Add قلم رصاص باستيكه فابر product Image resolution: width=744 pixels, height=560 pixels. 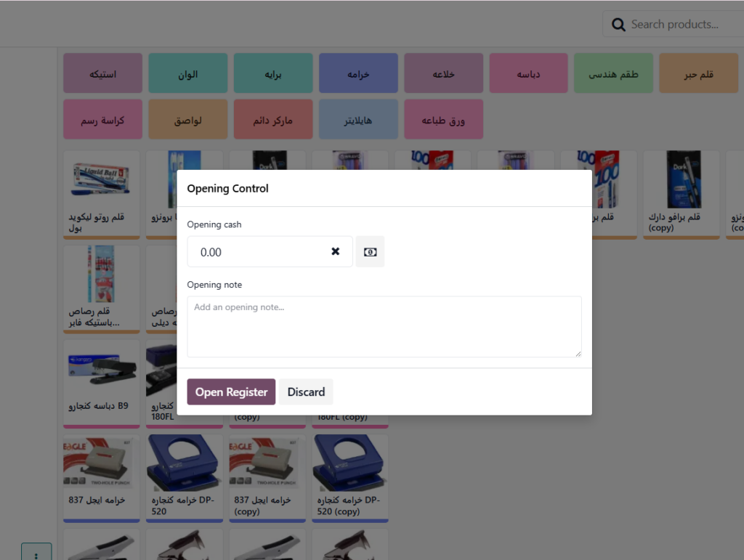point(102,289)
